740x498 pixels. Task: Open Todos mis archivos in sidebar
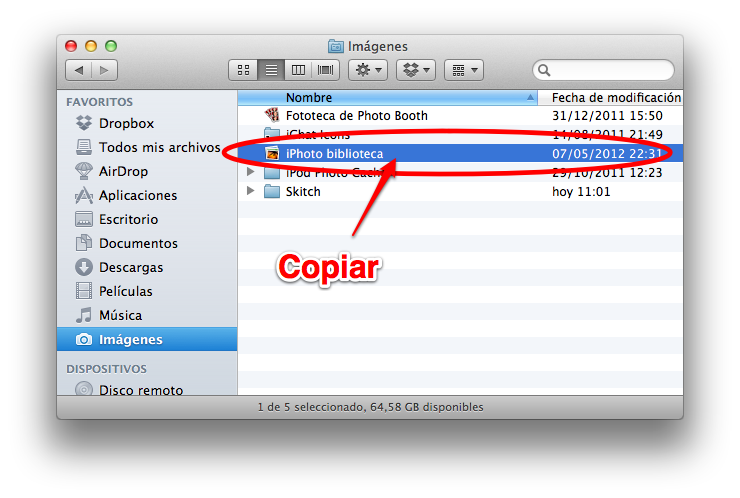click(x=148, y=147)
